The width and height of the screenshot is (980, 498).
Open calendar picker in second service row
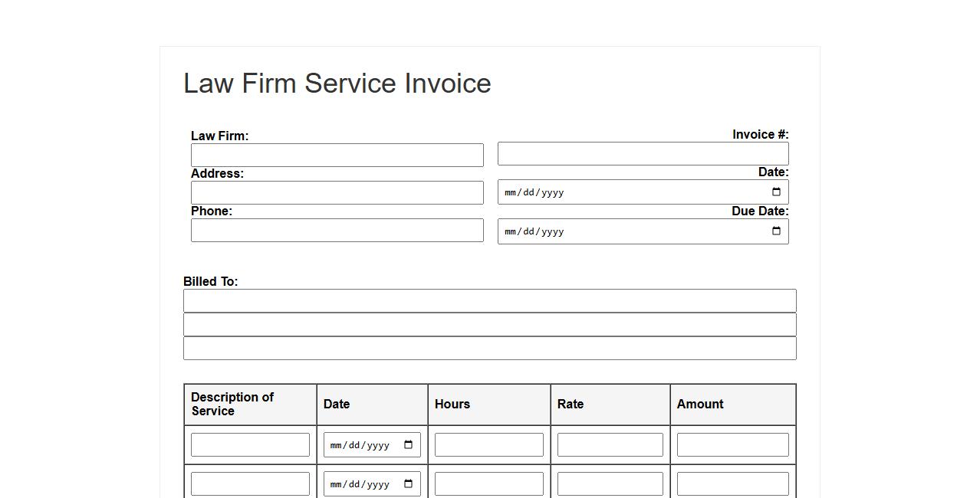[408, 484]
